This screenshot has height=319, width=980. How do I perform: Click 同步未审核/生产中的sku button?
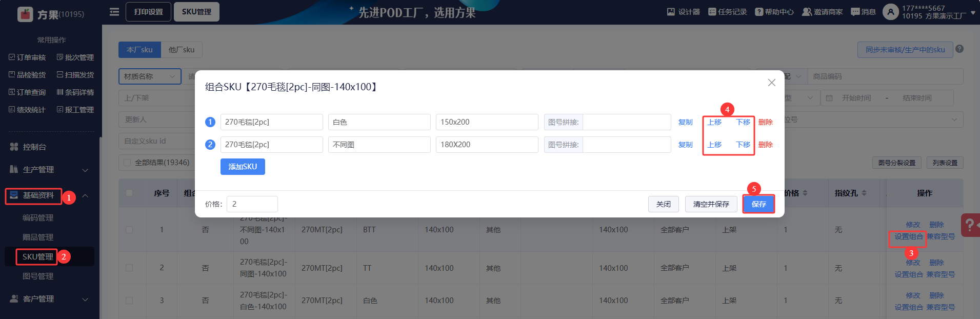[905, 50]
